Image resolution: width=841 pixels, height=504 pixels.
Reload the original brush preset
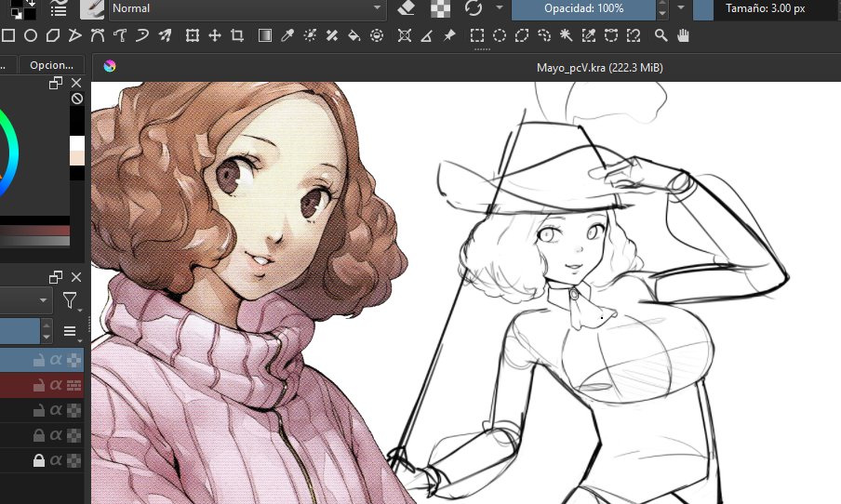pos(474,8)
